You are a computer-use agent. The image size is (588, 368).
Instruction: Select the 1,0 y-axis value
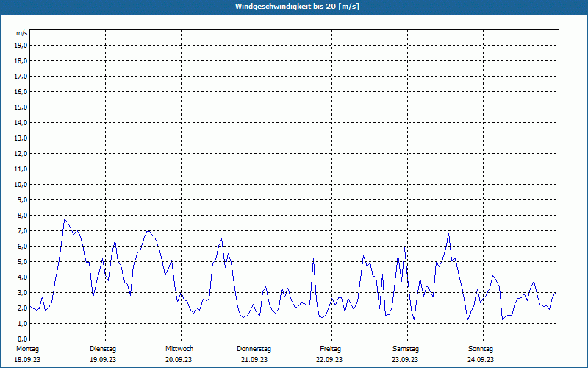pos(23,323)
